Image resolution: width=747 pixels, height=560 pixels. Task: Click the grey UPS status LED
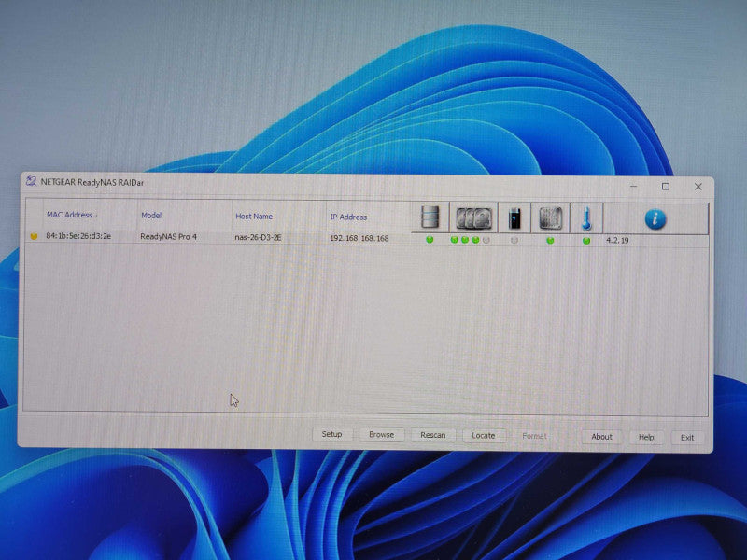(514, 241)
